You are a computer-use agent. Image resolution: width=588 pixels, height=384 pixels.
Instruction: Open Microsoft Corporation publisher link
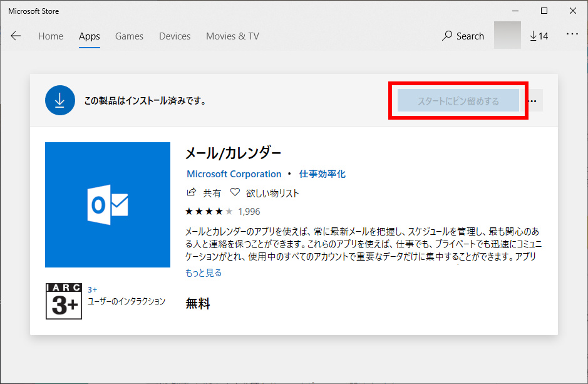(234, 174)
